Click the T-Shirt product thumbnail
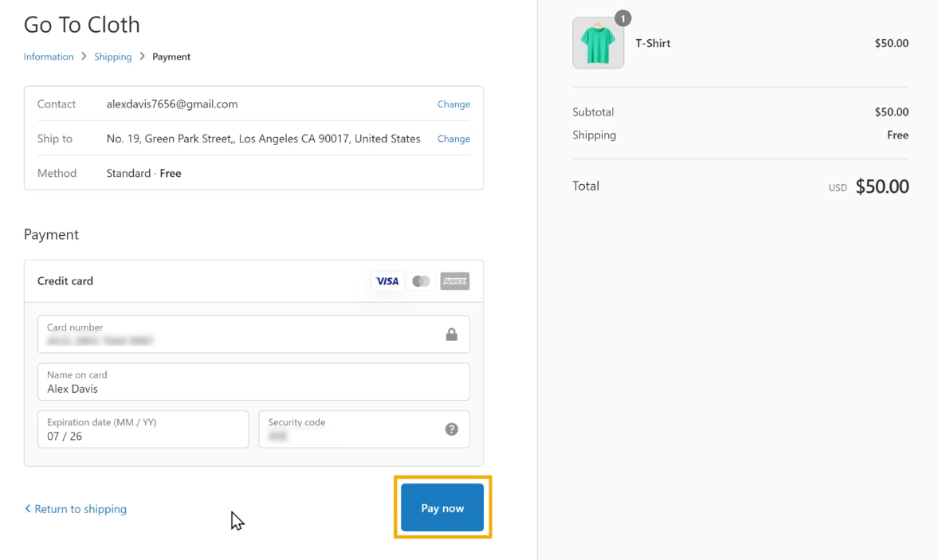The width and height of the screenshot is (938, 560). 599,43
